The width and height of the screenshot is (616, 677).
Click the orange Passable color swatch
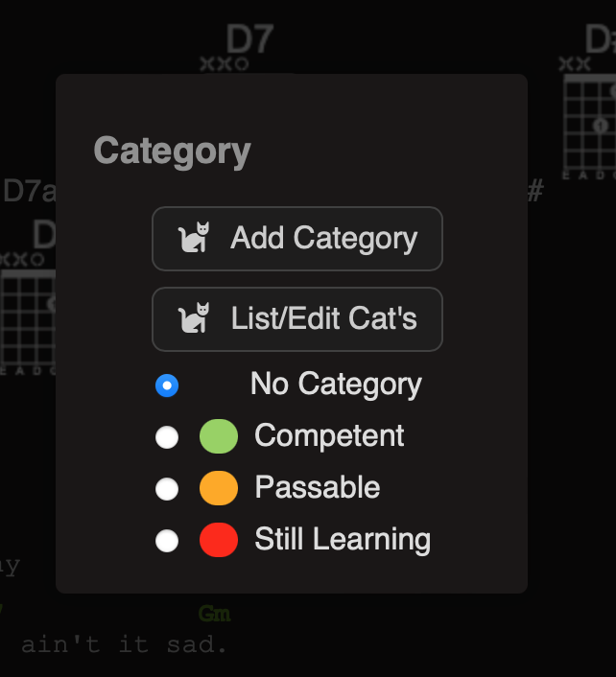(219, 489)
